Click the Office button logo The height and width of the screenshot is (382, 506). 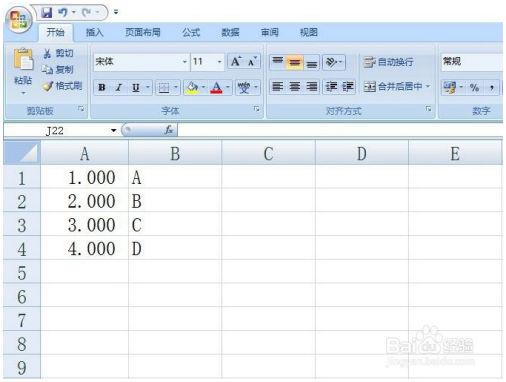tap(18, 20)
